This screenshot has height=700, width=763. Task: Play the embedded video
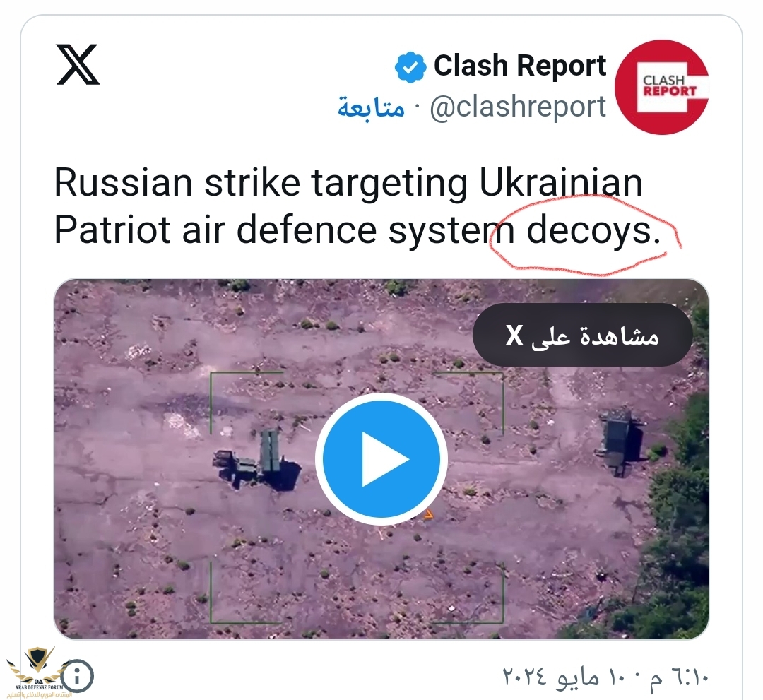pos(381,458)
